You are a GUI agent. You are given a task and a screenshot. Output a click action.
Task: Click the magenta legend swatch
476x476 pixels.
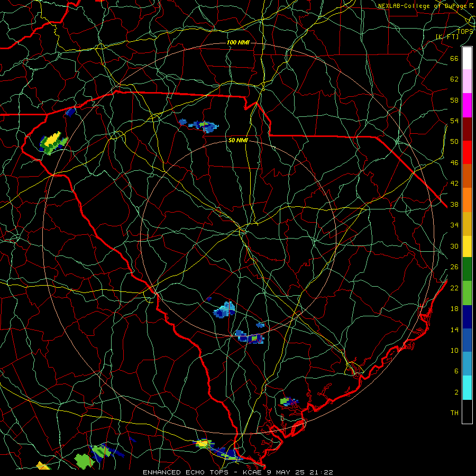coord(467,105)
